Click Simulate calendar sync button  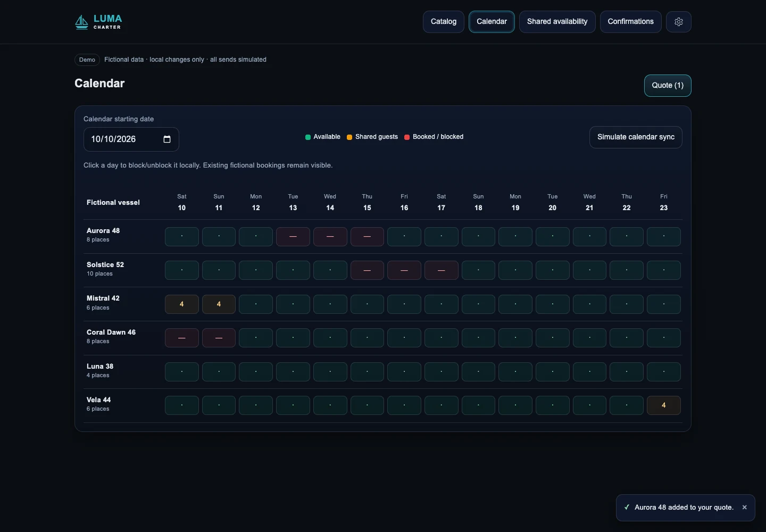[636, 137]
